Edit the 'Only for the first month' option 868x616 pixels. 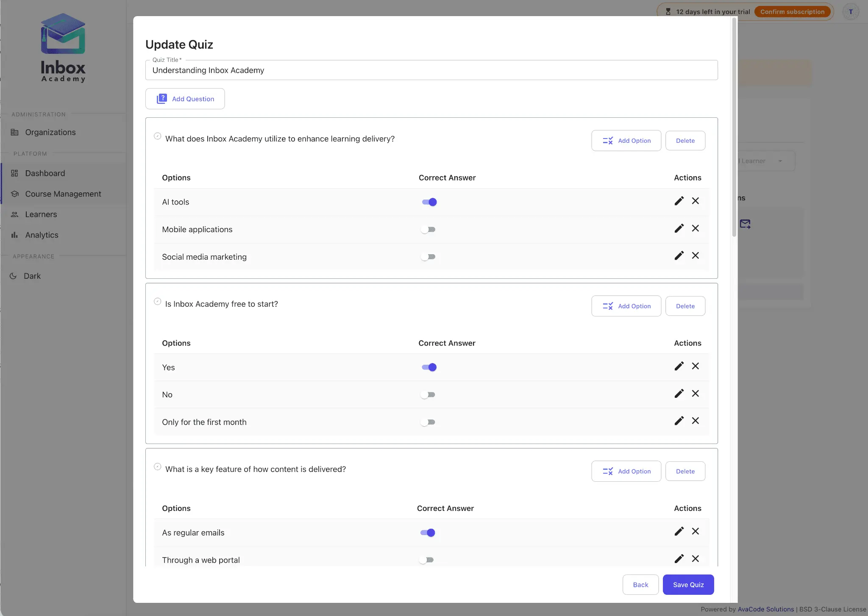click(679, 421)
